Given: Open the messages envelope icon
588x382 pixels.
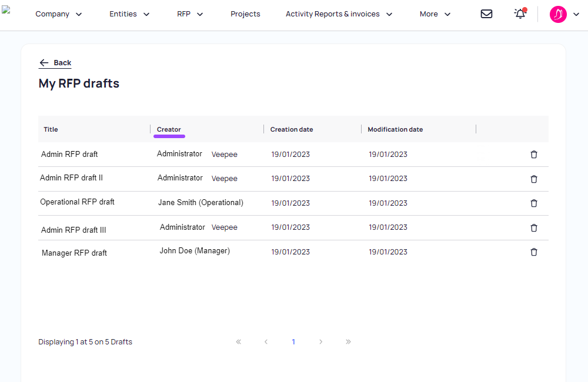Looking at the screenshot, I should point(486,14).
